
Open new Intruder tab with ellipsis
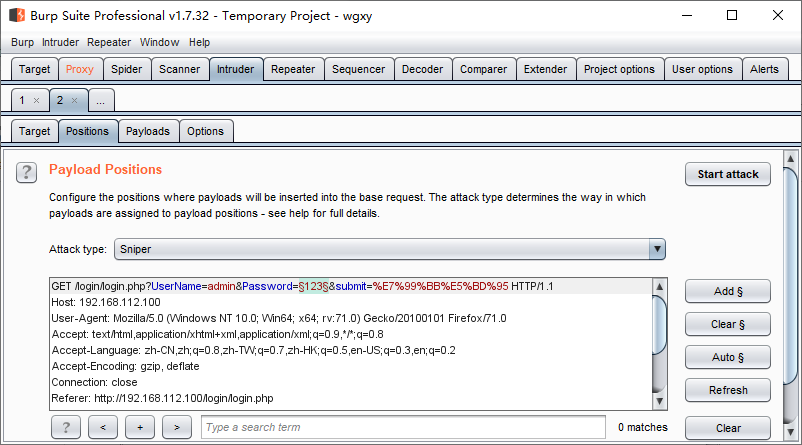coord(101,100)
